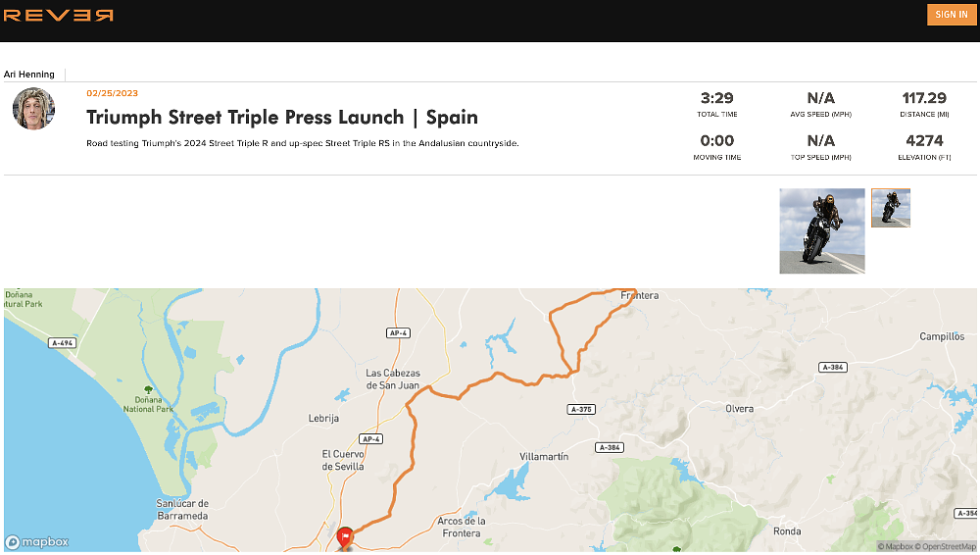The height and width of the screenshot is (555, 980).
Task: Click the 117.29 distance stat
Action: 924,98
